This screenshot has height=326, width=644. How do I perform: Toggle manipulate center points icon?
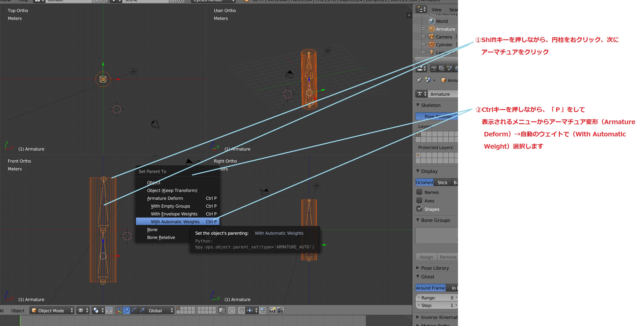click(x=109, y=311)
